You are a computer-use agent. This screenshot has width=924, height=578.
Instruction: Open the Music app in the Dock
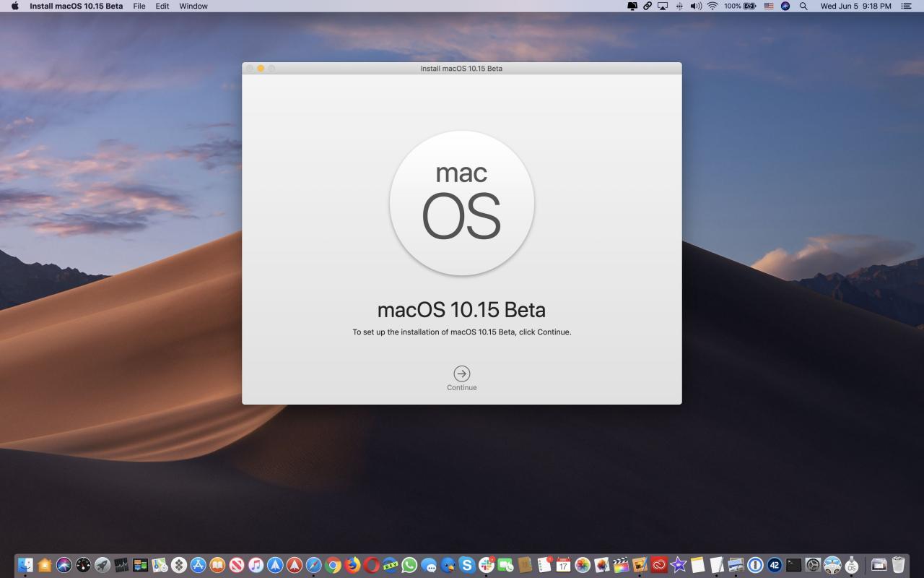pyautogui.click(x=256, y=565)
